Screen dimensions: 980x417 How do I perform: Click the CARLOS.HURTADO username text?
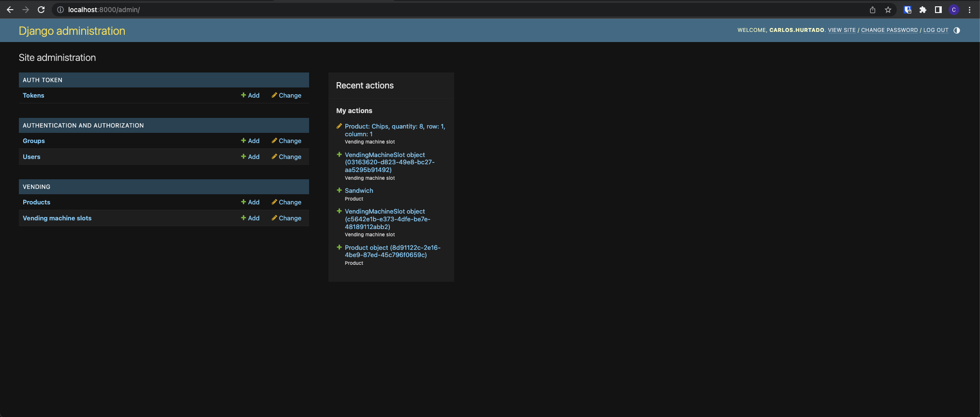click(x=797, y=30)
